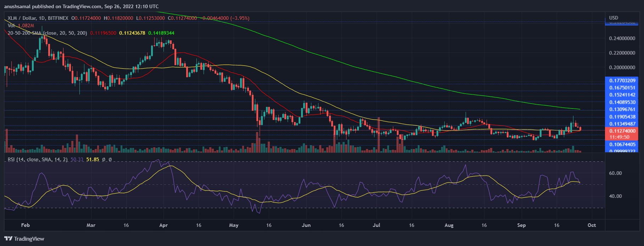Click the Jun label on time axis
Image resolution: width=644 pixels, height=246 pixels.
point(306,225)
